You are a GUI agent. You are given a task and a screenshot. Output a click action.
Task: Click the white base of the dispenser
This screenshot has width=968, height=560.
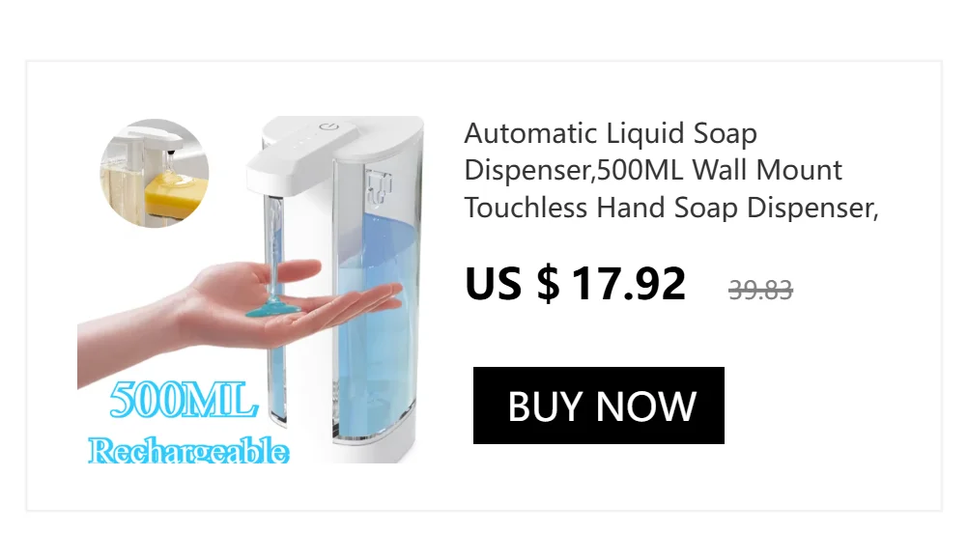(377, 447)
